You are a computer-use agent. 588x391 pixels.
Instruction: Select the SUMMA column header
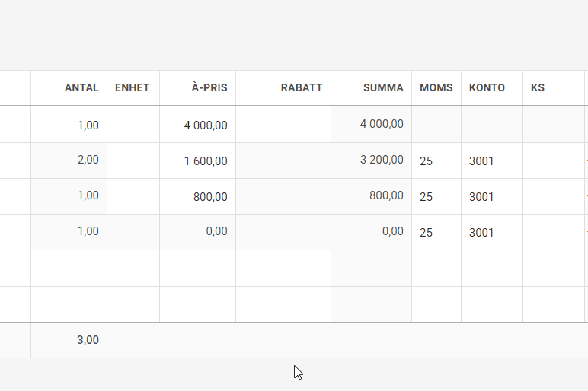point(383,87)
